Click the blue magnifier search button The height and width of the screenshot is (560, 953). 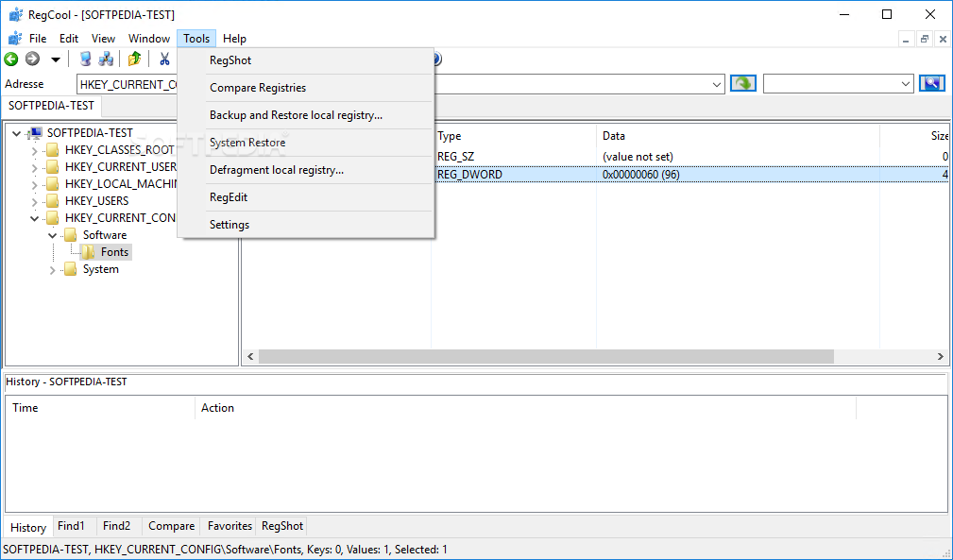pos(931,83)
